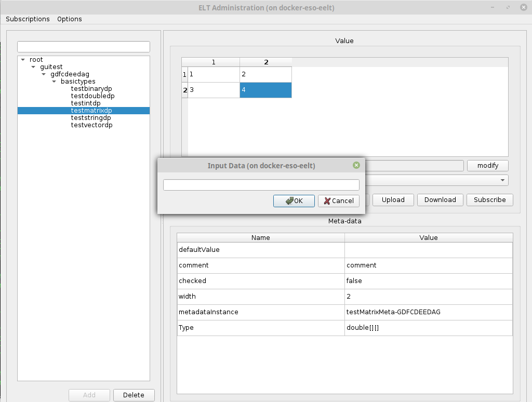Viewport: 532px width, 402px height.
Task: Collapse the gdfcdeedag tree node
Action: (x=44, y=74)
